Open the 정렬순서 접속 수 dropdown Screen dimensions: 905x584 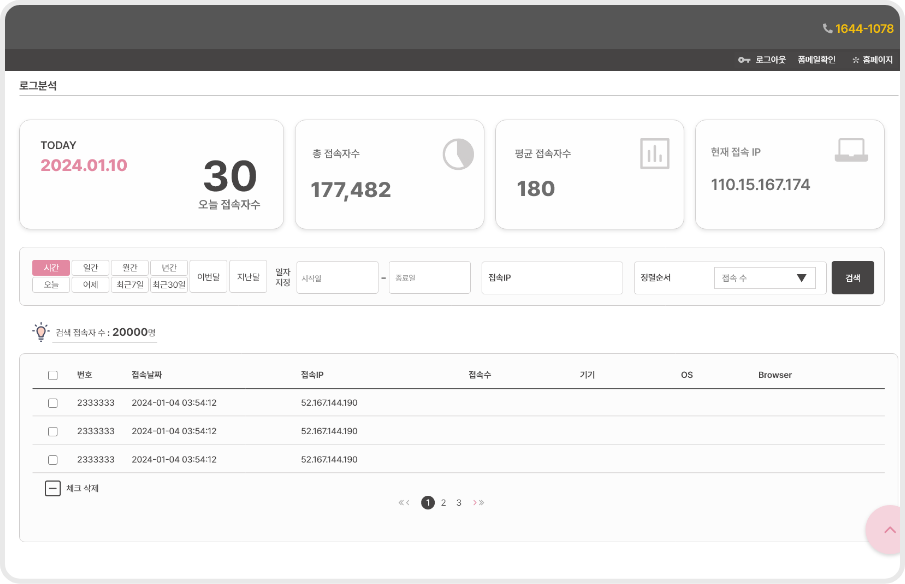(x=765, y=278)
